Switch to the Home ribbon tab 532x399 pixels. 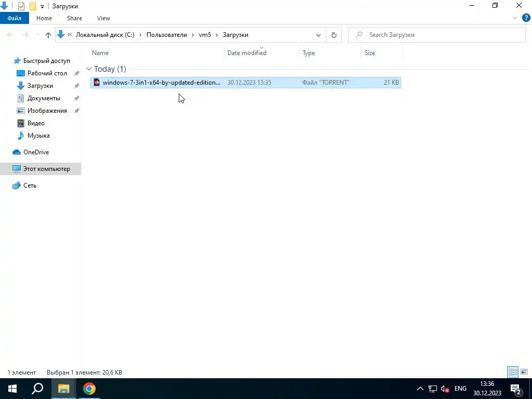pos(44,18)
